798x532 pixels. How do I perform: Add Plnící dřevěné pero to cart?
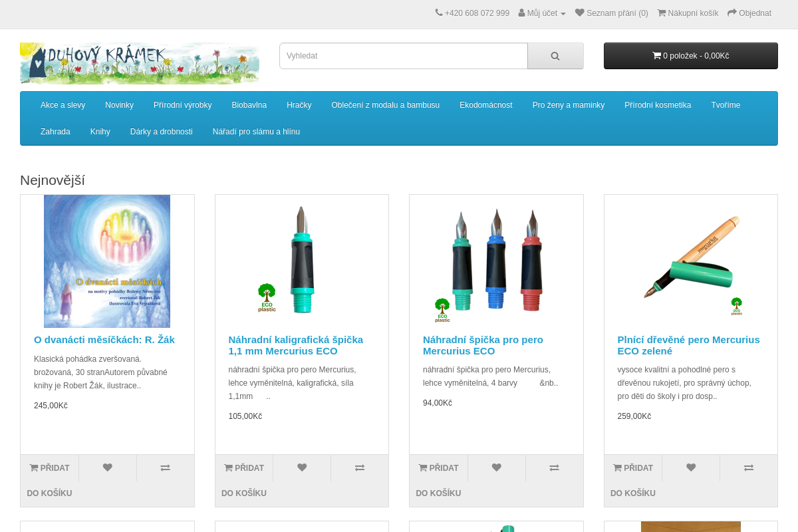(633, 481)
